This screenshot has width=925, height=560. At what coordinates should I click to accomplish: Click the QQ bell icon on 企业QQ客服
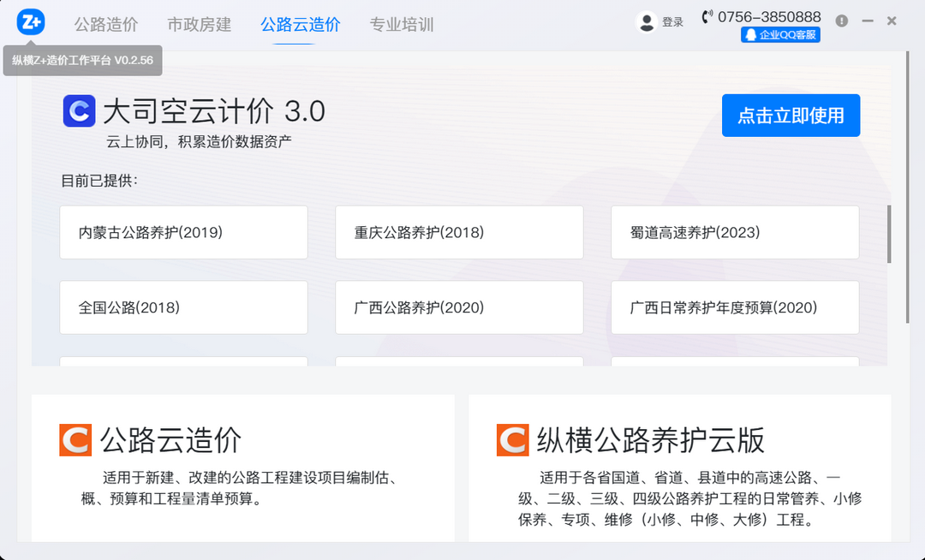(x=751, y=34)
